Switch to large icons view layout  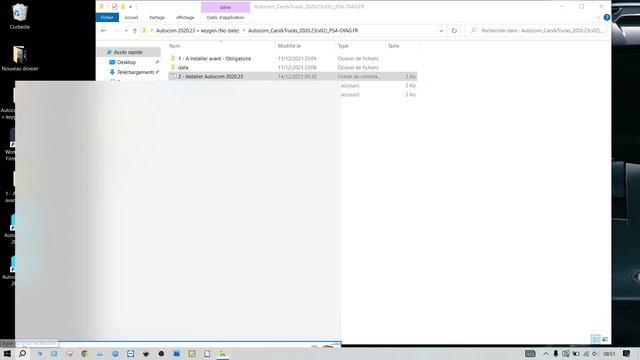click(605, 339)
